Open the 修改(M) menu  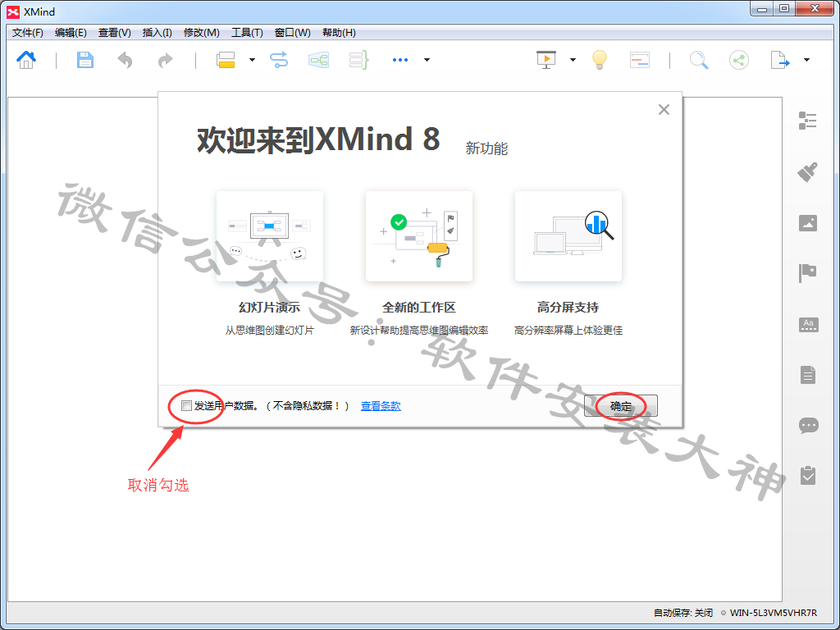coord(202,33)
